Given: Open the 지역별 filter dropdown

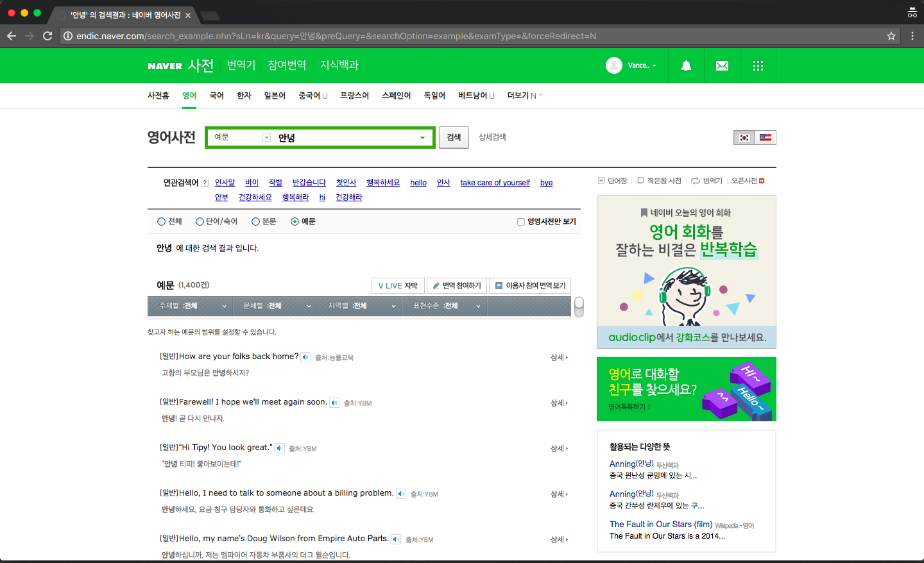Looking at the screenshot, I should coord(359,306).
